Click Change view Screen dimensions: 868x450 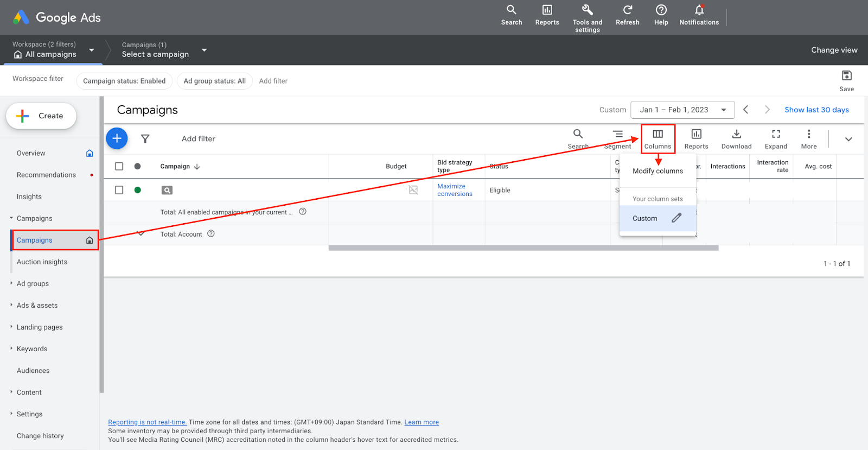[x=834, y=50]
